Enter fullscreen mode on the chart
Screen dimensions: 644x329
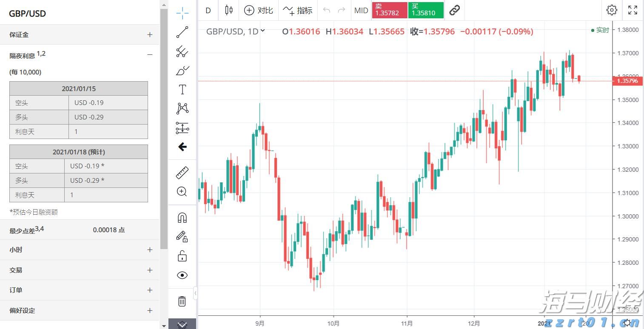[x=633, y=10]
